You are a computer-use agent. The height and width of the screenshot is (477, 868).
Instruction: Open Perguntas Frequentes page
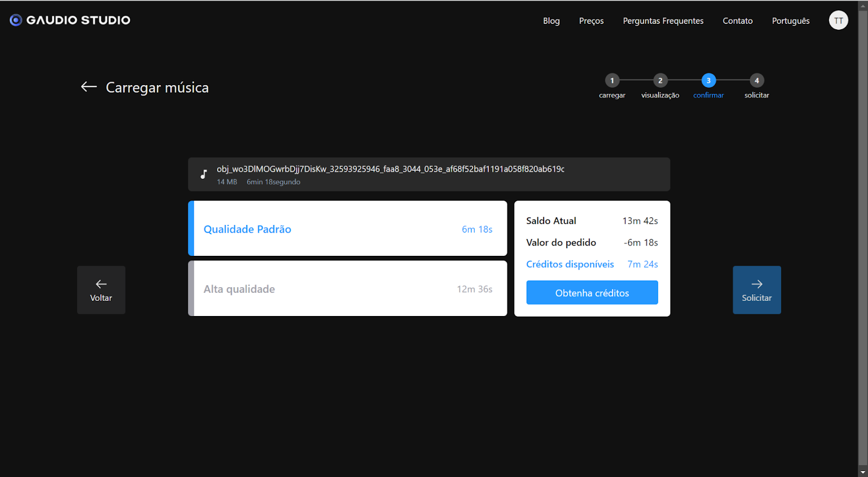[663, 21]
